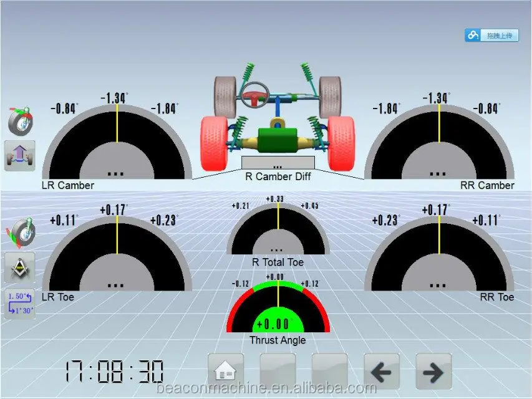Screen dimensions: 532x399
Task: Click the +0.00 thrust angle reading
Action: 273,324
